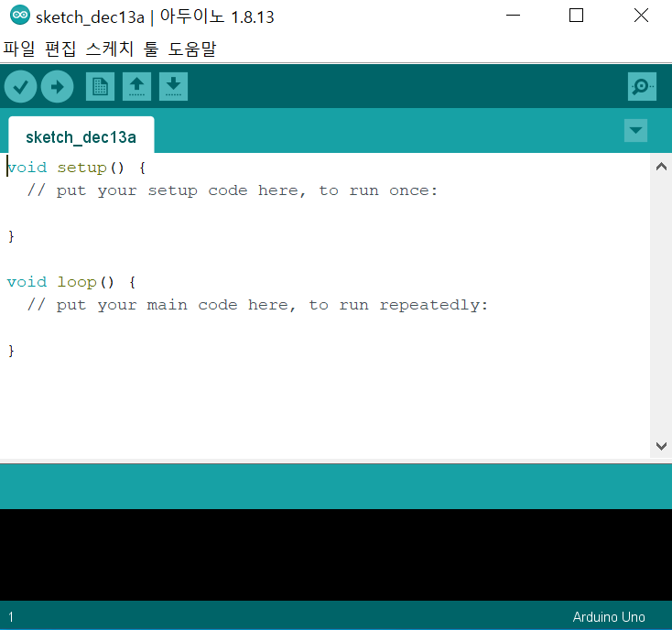The width and height of the screenshot is (672, 630).
Task: Click on 'void setup() {' line
Action: pyautogui.click(x=76, y=168)
